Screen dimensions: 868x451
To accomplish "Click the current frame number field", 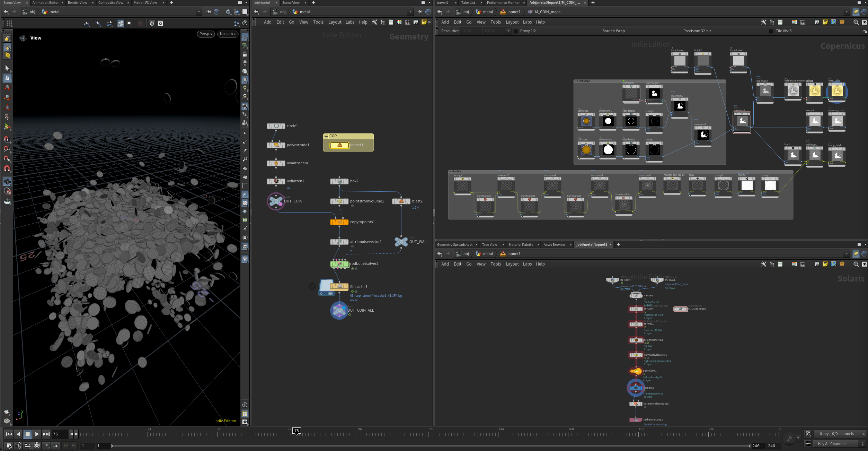I will 60,434.
